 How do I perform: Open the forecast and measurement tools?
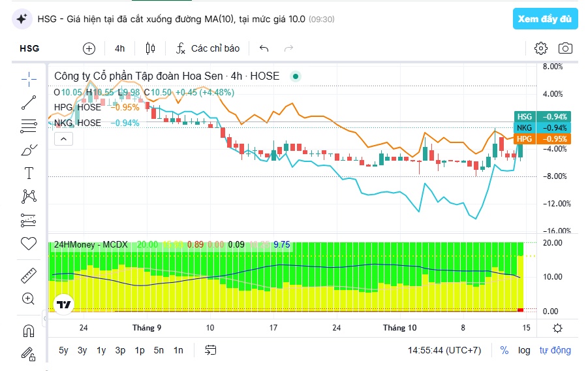point(29,220)
